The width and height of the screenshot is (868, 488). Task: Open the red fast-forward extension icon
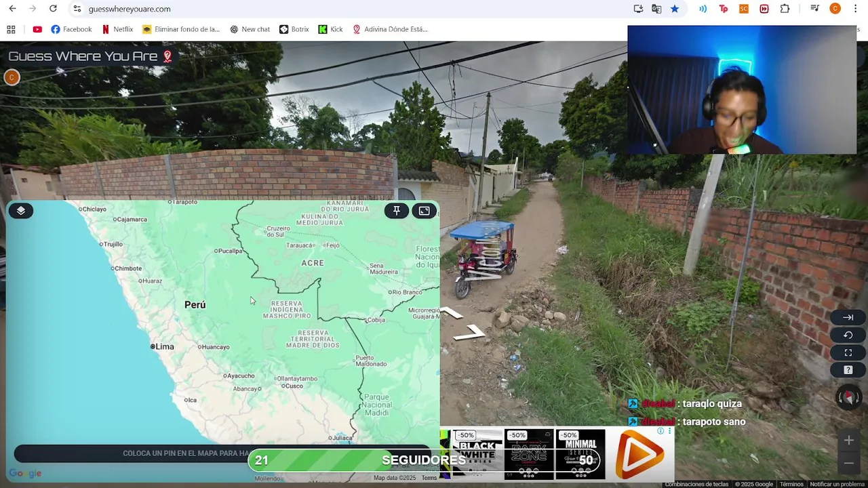click(764, 9)
